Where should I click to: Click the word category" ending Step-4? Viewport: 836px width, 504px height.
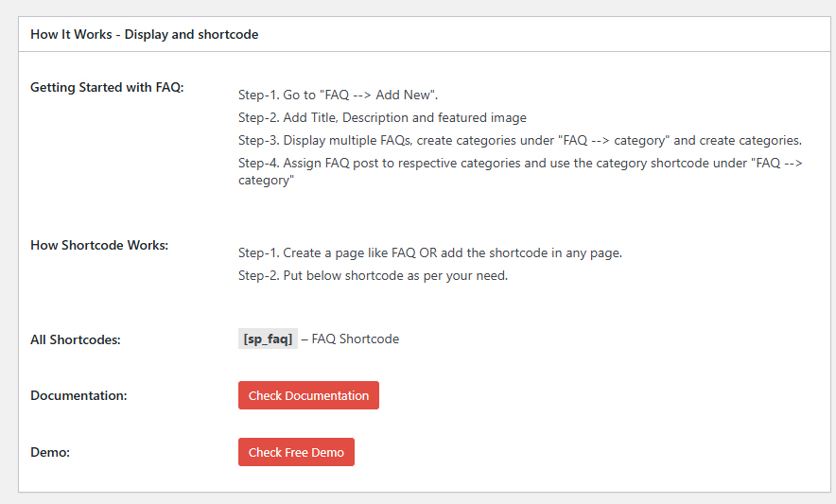[266, 181]
